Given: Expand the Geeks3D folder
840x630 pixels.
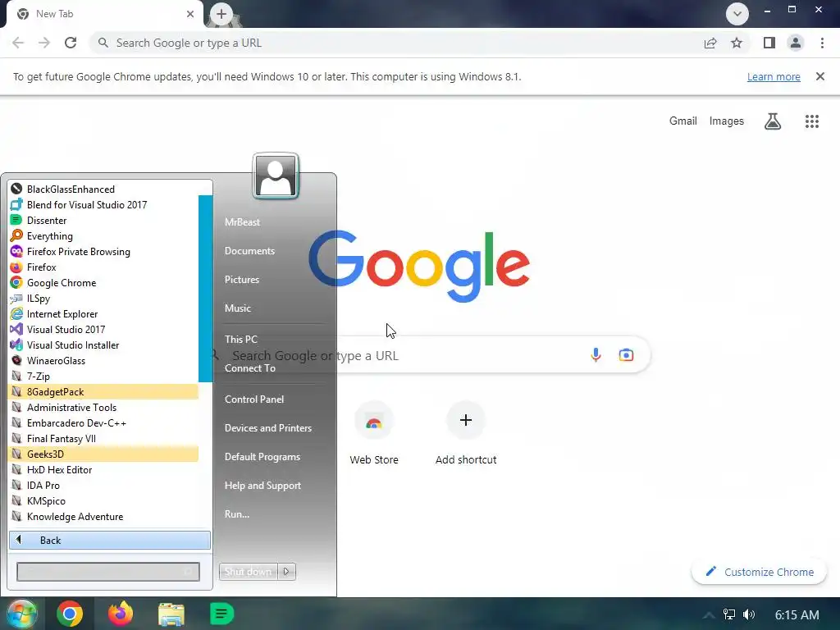Looking at the screenshot, I should coord(103,454).
